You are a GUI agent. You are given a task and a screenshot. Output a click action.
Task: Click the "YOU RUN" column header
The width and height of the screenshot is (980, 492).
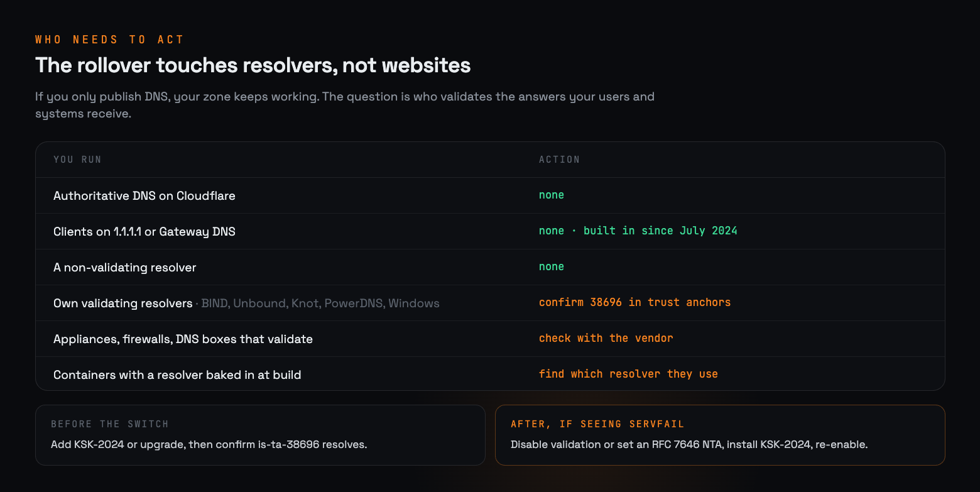(x=77, y=160)
